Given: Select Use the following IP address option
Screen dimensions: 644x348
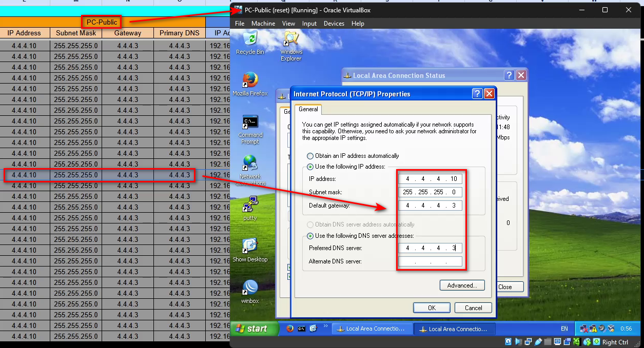Looking at the screenshot, I should 346,167.
